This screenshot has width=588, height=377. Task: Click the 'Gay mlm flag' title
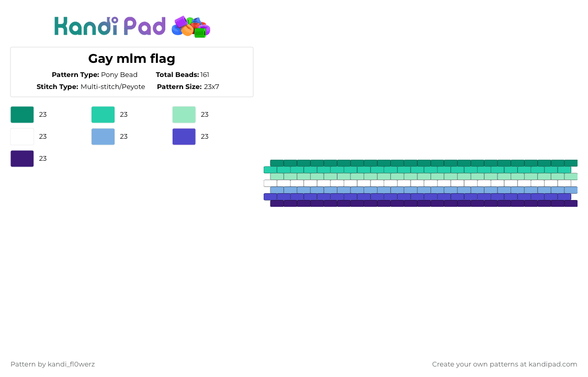pyautogui.click(x=132, y=59)
